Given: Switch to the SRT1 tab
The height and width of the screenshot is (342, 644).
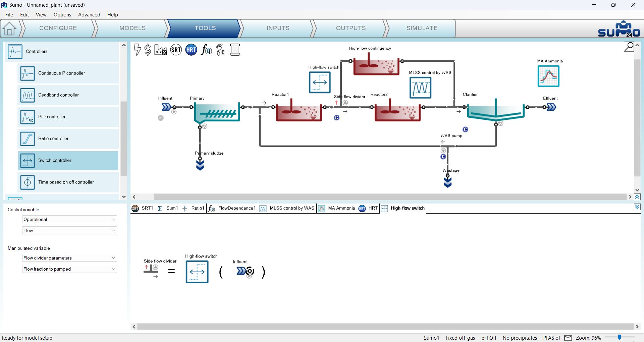Looking at the screenshot, I should [143, 208].
